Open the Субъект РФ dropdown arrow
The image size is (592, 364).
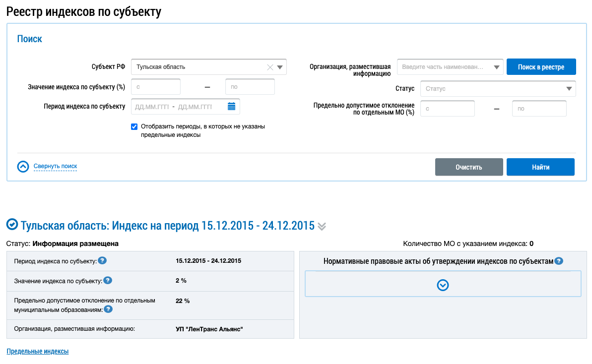tap(280, 67)
